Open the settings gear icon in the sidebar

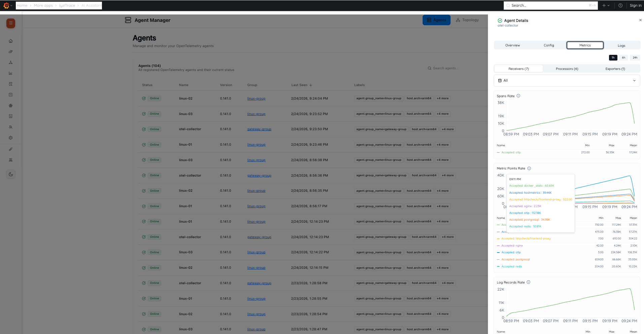(10, 138)
